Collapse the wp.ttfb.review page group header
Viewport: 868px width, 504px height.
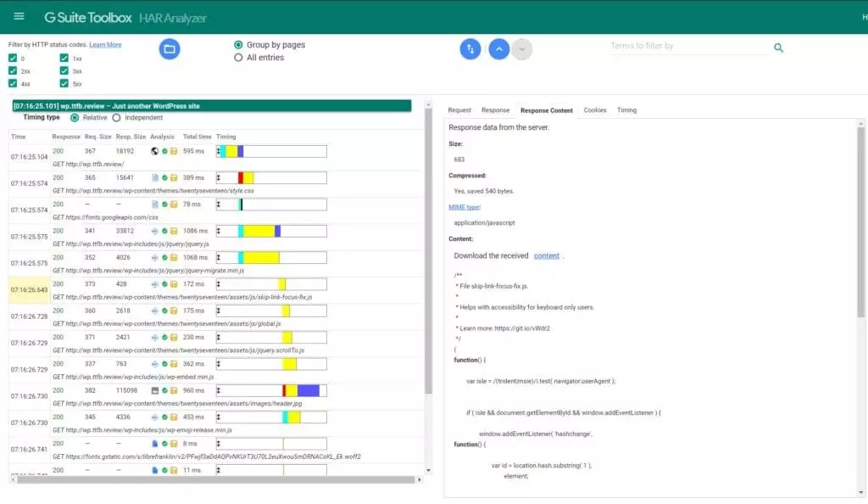coord(212,106)
